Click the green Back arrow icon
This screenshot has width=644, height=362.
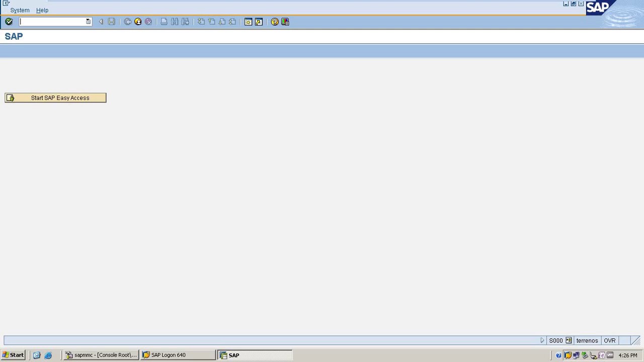(128, 22)
